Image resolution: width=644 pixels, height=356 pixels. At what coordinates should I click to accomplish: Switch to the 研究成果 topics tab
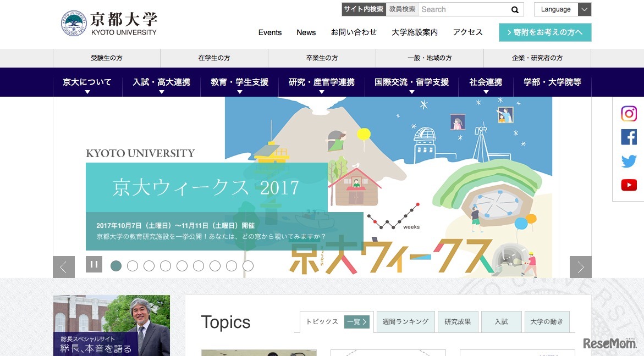458,321
